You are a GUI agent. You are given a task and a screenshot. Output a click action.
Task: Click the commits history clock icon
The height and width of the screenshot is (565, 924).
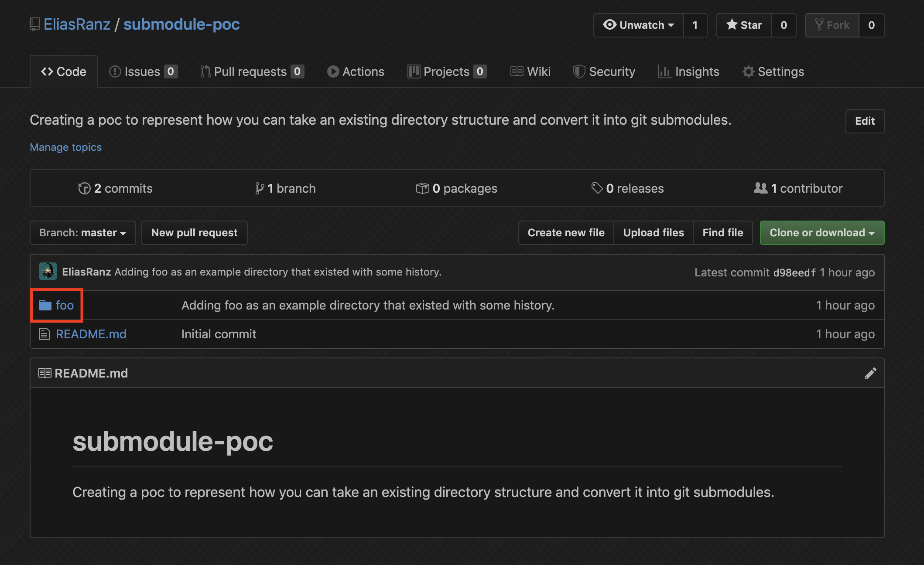tap(84, 188)
